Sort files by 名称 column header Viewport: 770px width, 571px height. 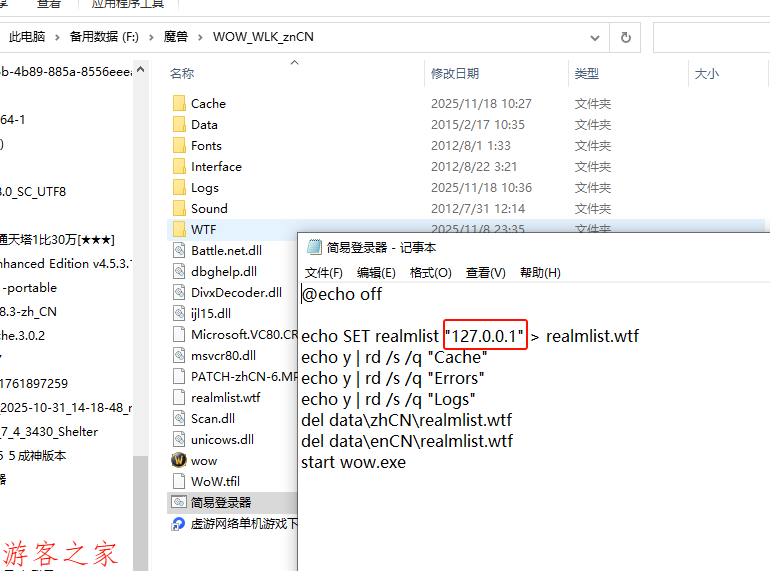(182, 74)
